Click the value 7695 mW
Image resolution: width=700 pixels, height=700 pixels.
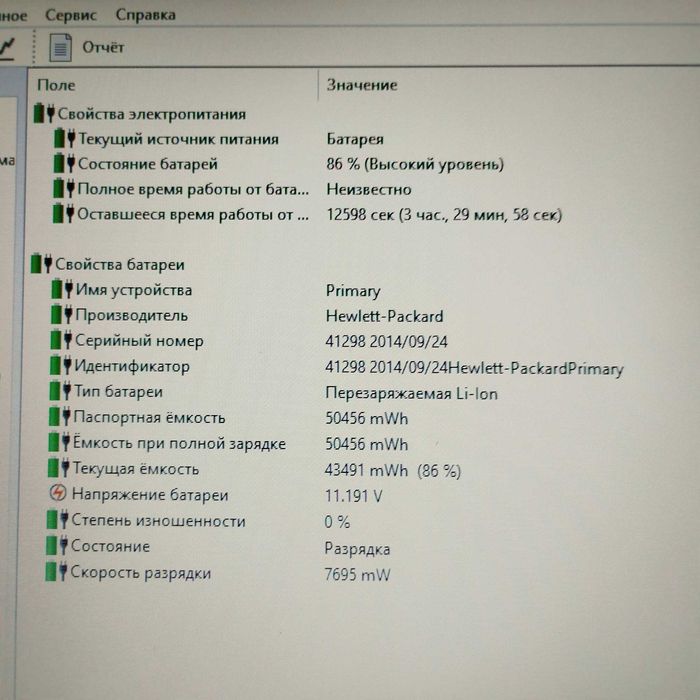coord(357,575)
